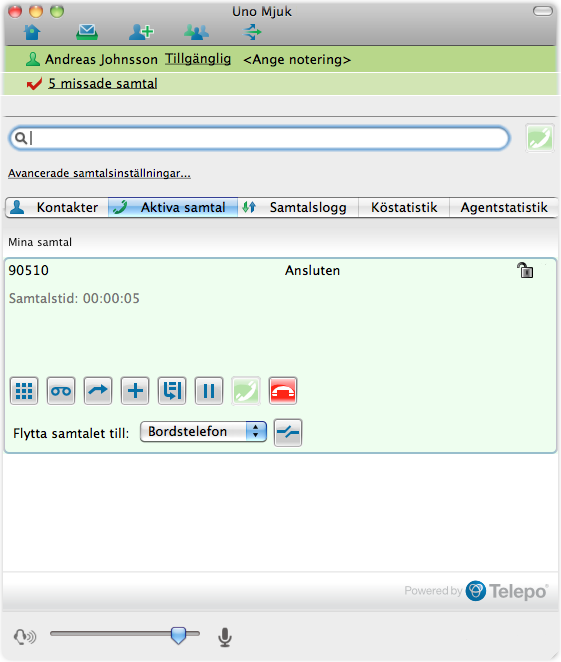Click the green call button beside search

coord(540,138)
